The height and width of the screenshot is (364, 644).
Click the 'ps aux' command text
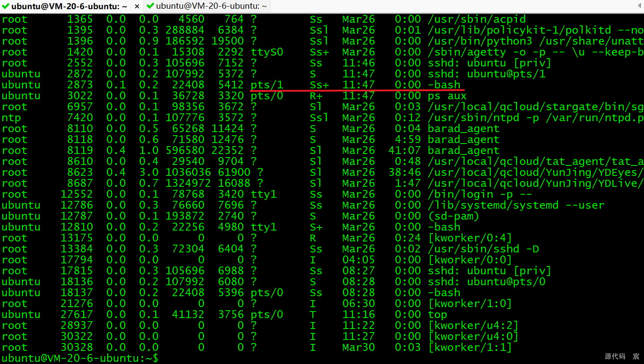[447, 96]
